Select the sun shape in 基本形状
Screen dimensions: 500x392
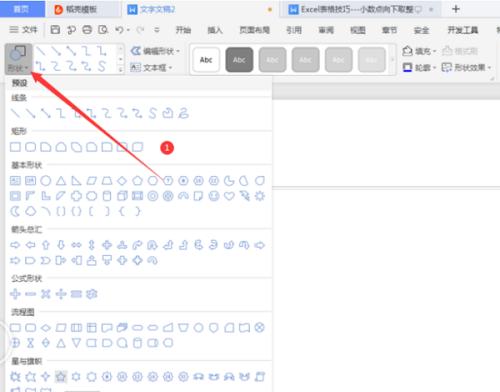[x=260, y=196]
